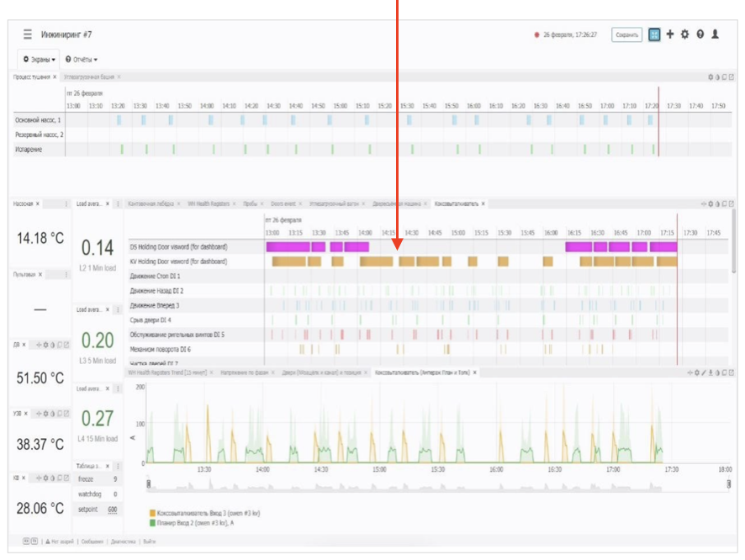This screenshot has height=560, width=745.
Task: Open the settings gear in top bar
Action: point(684,34)
